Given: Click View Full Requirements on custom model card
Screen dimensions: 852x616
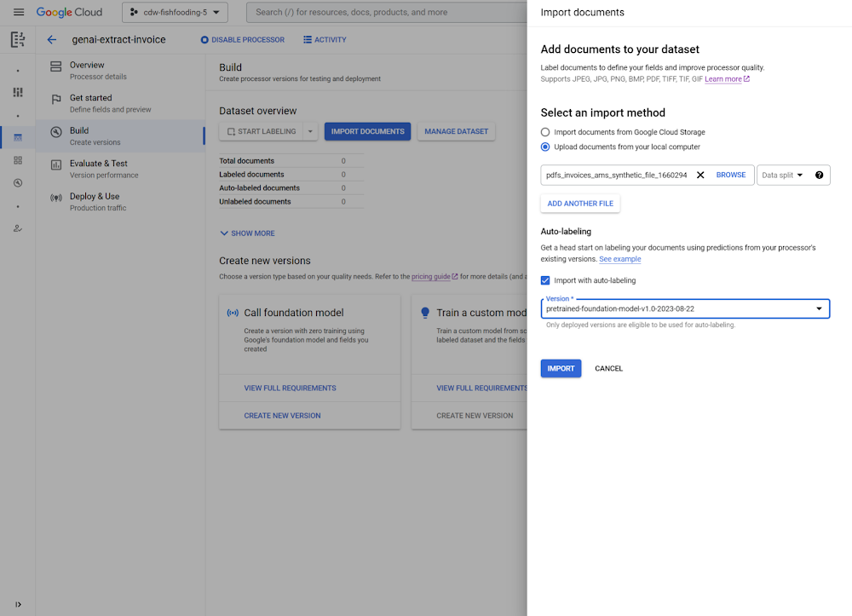Looking at the screenshot, I should [481, 388].
